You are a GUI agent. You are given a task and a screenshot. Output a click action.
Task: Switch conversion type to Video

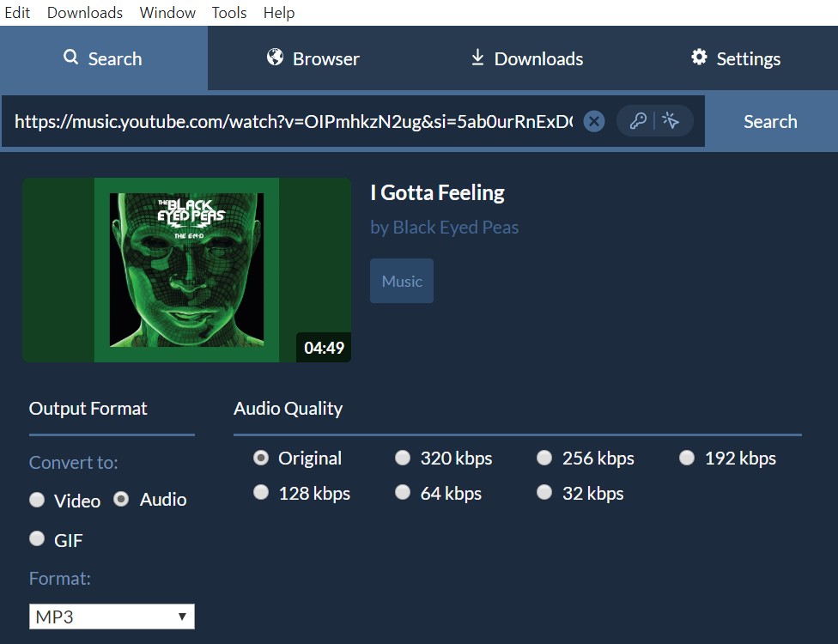37,498
